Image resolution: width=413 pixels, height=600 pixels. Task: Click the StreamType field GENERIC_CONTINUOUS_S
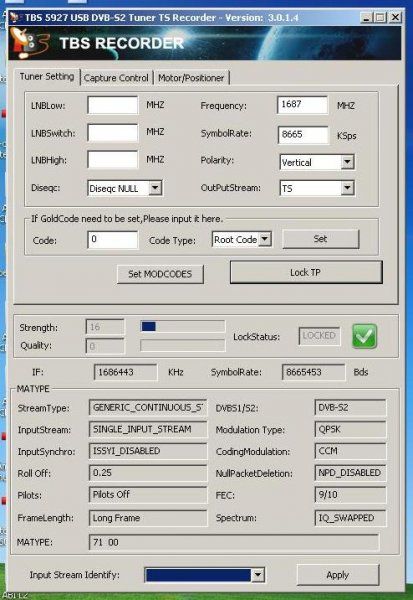tap(148, 408)
